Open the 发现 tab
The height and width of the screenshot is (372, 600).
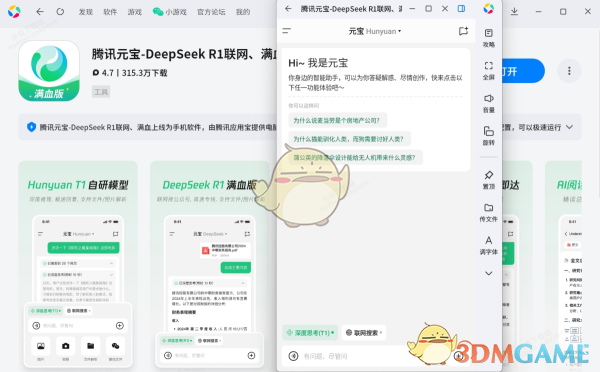(x=86, y=12)
